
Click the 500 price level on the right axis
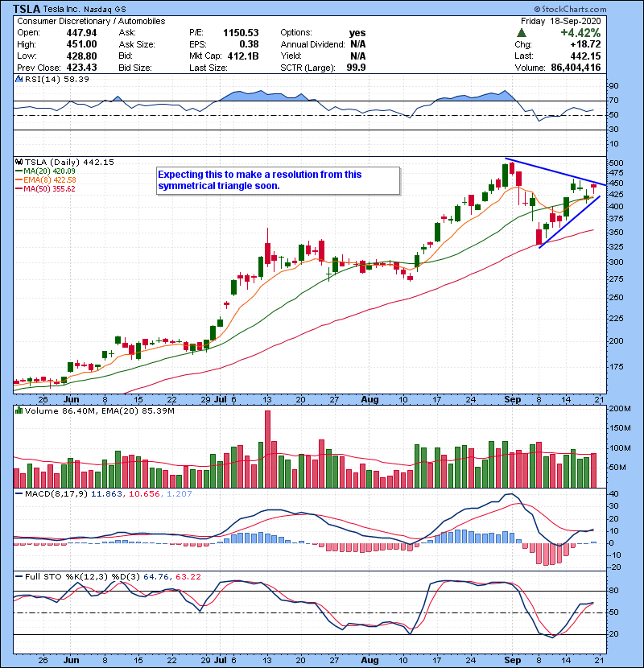click(616, 163)
